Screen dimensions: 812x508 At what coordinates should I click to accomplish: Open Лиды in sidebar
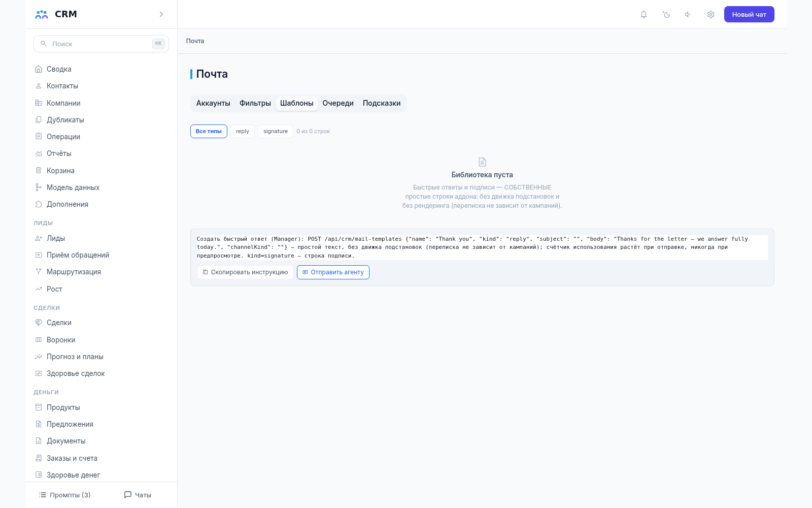click(101, 238)
